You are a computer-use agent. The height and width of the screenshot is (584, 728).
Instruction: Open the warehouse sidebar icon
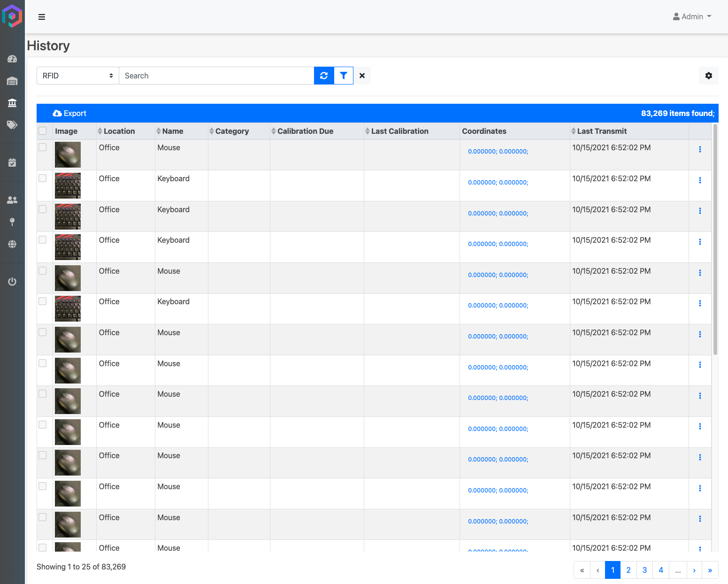12,81
